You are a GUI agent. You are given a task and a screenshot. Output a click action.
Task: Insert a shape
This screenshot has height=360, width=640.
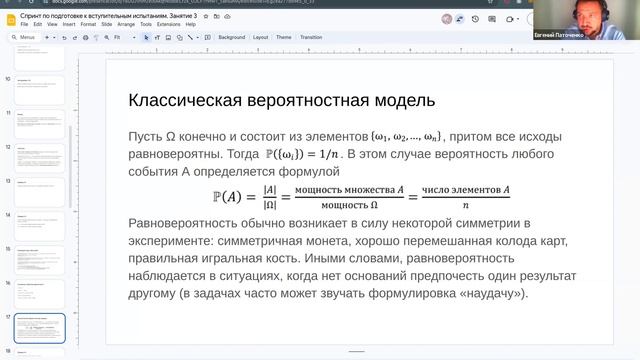click(179, 37)
